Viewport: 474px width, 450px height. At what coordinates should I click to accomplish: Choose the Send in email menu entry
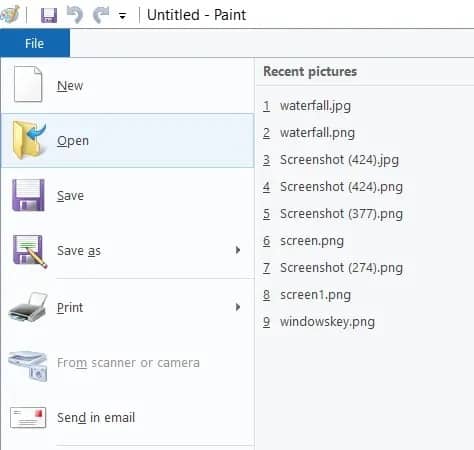pyautogui.click(x=127, y=418)
